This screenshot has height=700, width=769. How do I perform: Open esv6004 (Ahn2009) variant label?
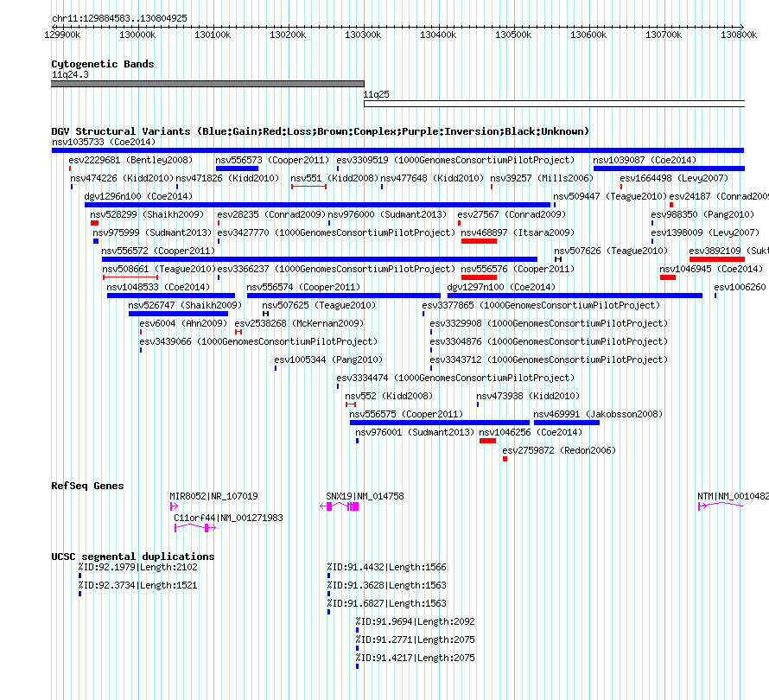[183, 323]
